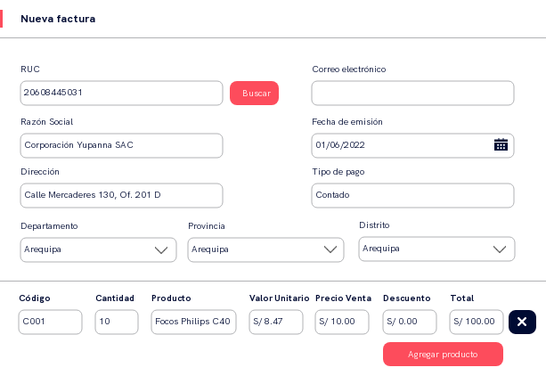Expand the Distrito dropdown
This screenshot has width=546, height=392.
click(500, 249)
